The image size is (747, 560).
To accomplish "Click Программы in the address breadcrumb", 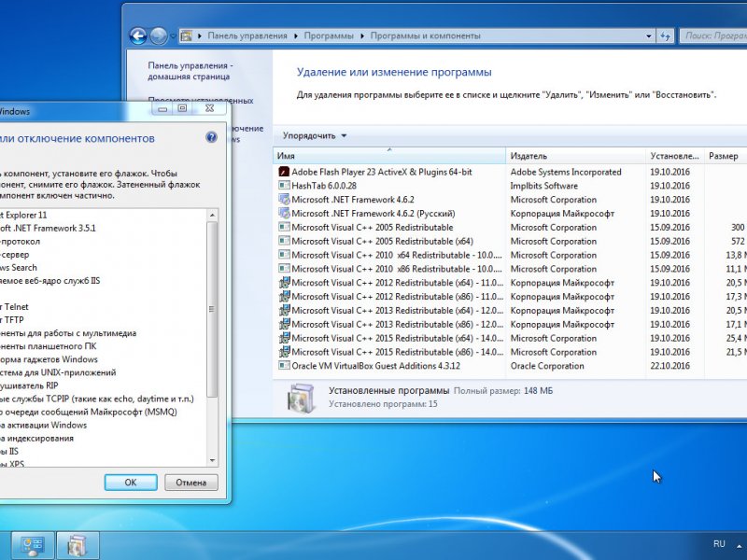I will [329, 35].
